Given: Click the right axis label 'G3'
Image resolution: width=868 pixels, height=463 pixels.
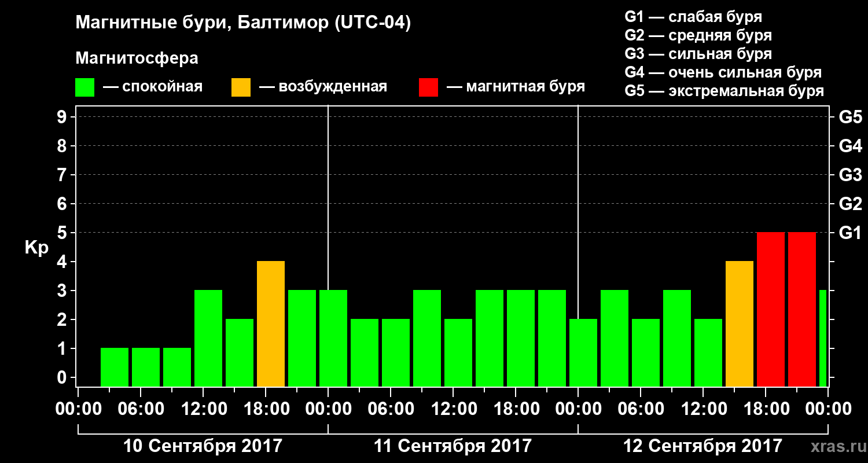Looking at the screenshot, I should pyautogui.click(x=851, y=175).
